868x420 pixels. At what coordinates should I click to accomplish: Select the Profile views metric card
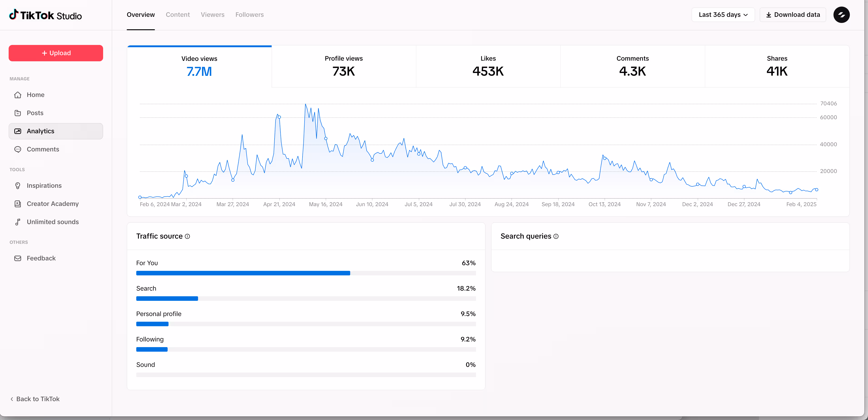343,66
